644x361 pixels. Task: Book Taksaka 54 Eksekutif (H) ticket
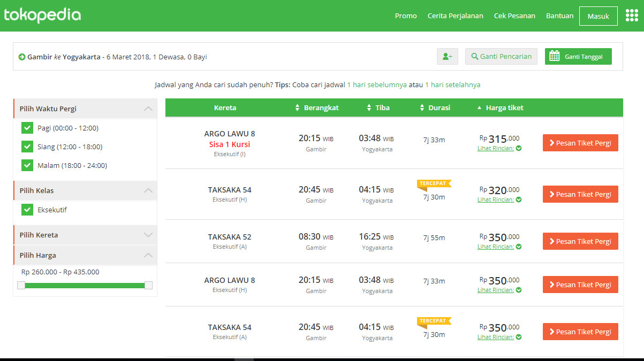click(x=580, y=194)
